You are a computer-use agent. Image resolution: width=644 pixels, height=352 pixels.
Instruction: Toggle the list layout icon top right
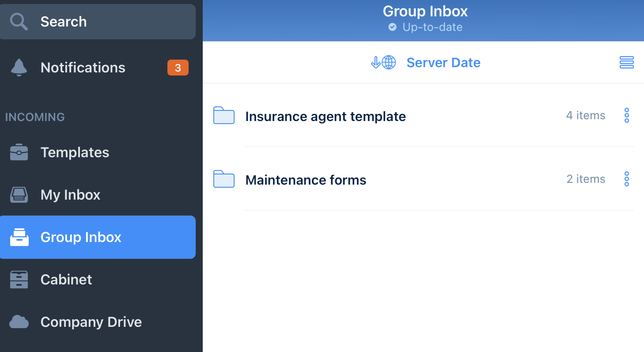click(x=626, y=62)
